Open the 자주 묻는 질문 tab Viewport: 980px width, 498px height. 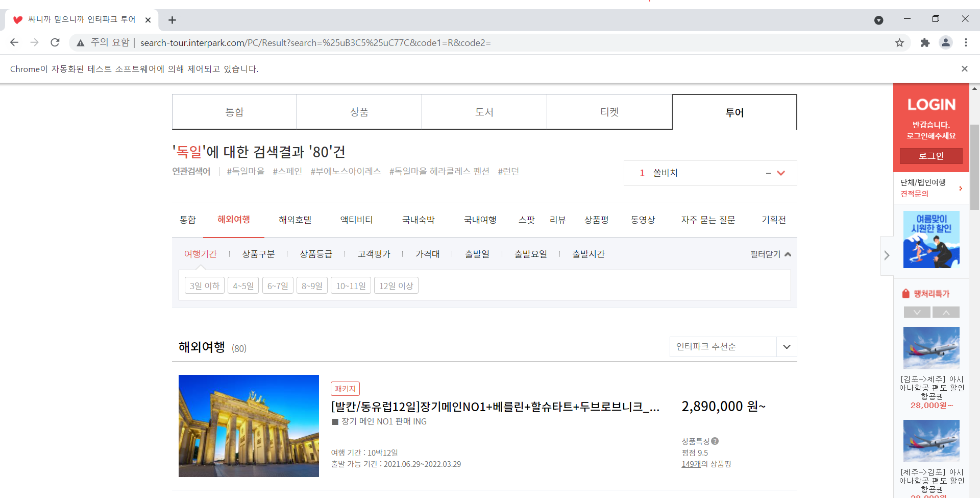708,220
